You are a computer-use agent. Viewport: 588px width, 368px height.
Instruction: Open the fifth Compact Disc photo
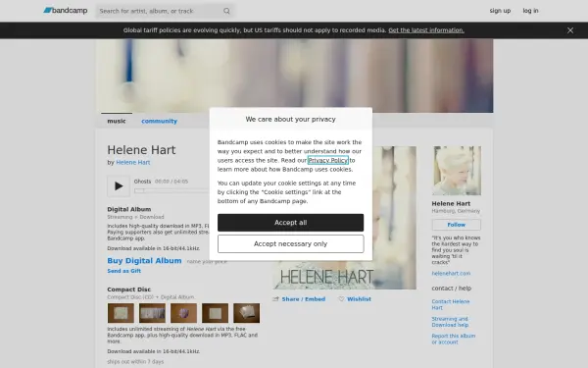[246, 313]
